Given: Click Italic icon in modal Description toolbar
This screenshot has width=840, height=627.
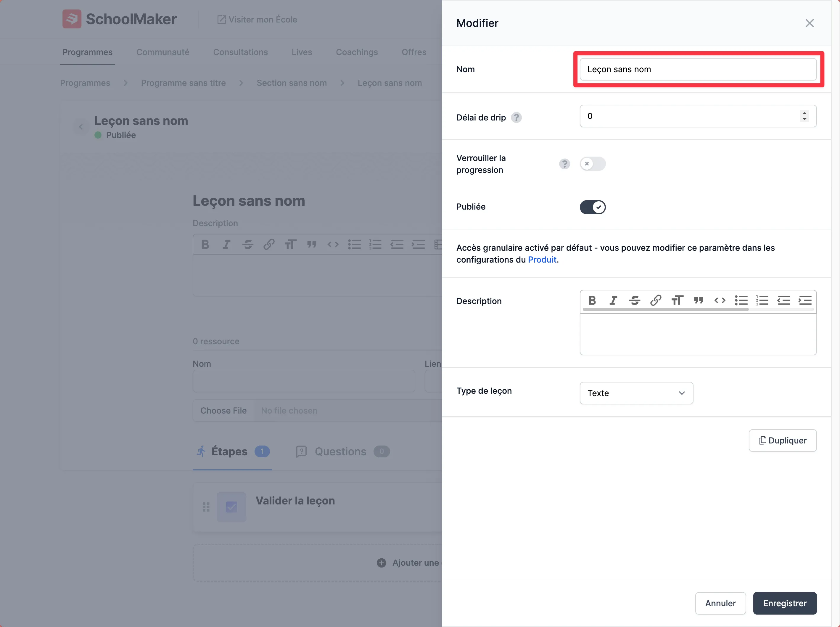Looking at the screenshot, I should [613, 300].
